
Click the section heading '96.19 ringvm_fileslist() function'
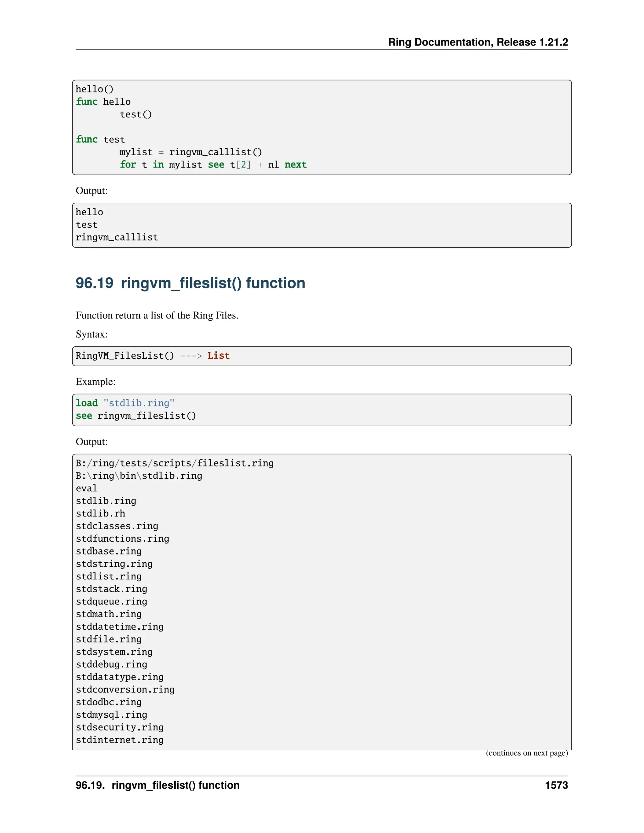tap(190, 283)
